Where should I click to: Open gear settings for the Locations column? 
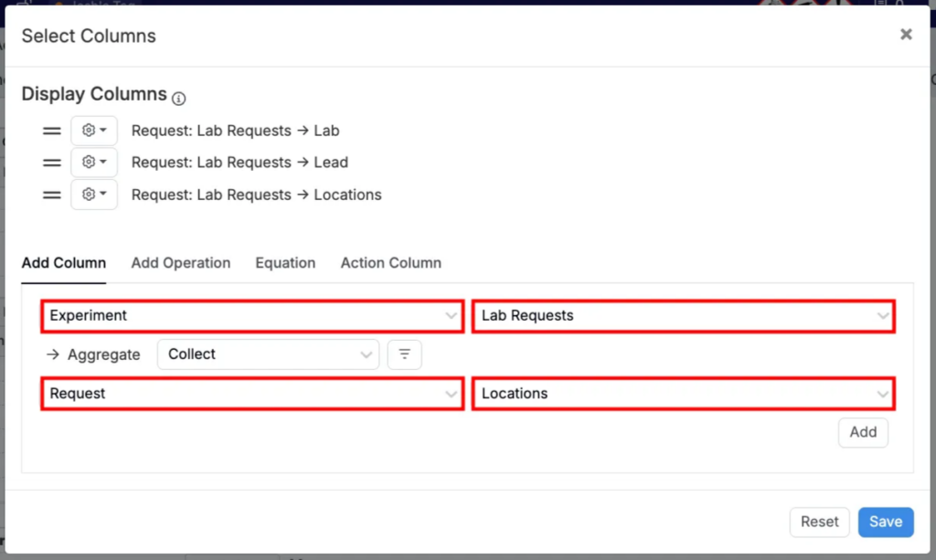click(94, 195)
